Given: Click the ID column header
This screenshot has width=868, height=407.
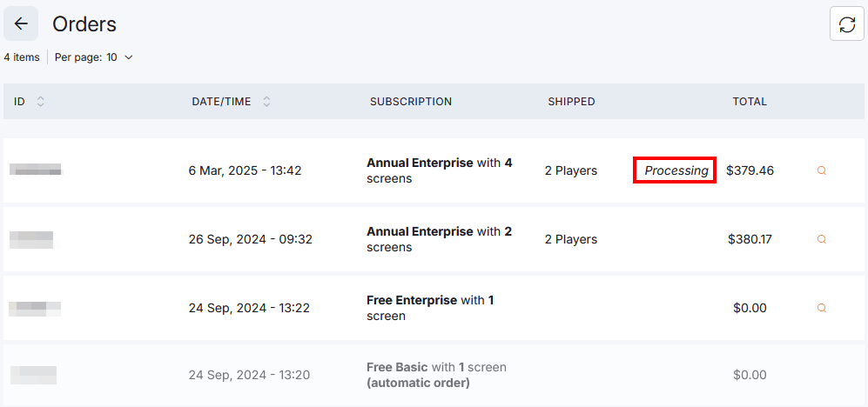Looking at the screenshot, I should pos(19,102).
